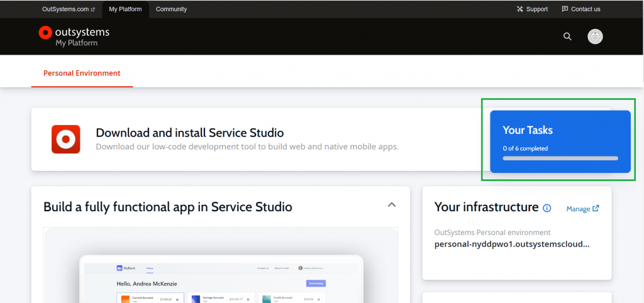The image size is (644, 303).
Task: Click the OutSystems logo
Action: tap(74, 36)
